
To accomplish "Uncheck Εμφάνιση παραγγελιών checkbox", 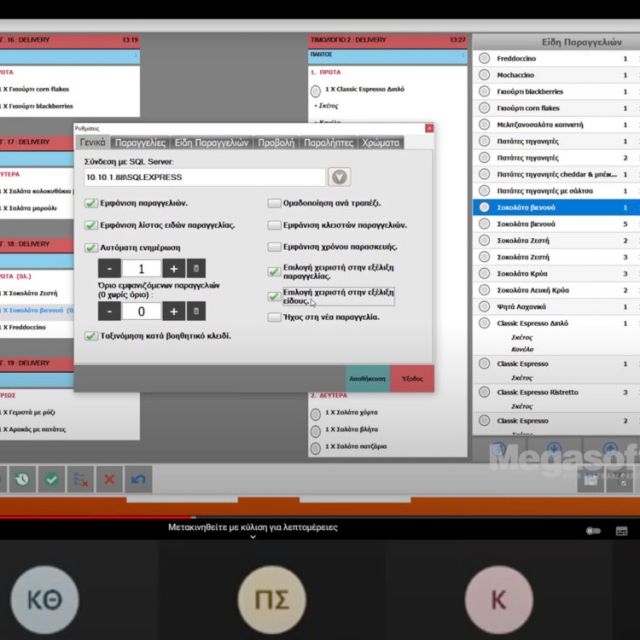I will pyautogui.click(x=91, y=204).
